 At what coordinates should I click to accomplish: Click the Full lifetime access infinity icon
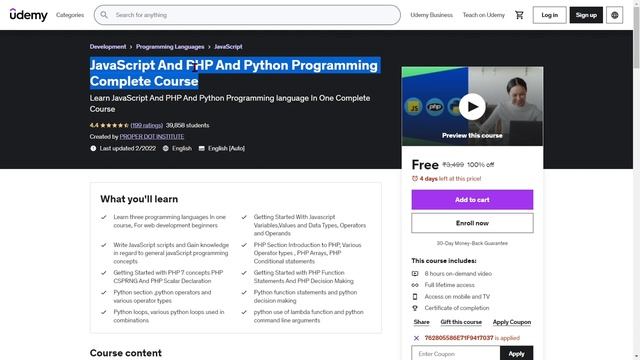(415, 285)
